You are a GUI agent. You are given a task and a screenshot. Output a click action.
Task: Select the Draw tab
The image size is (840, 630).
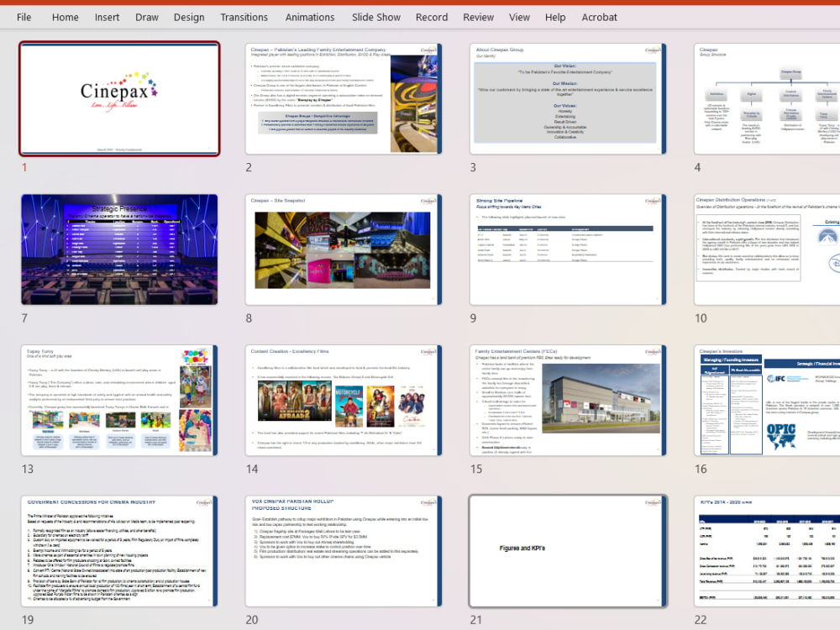point(147,17)
